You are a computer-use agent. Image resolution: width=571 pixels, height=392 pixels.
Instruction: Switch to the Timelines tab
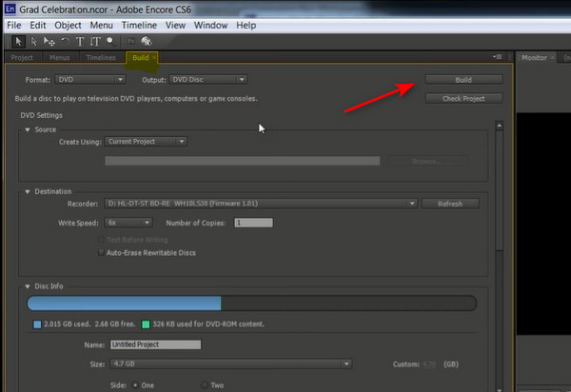click(101, 57)
